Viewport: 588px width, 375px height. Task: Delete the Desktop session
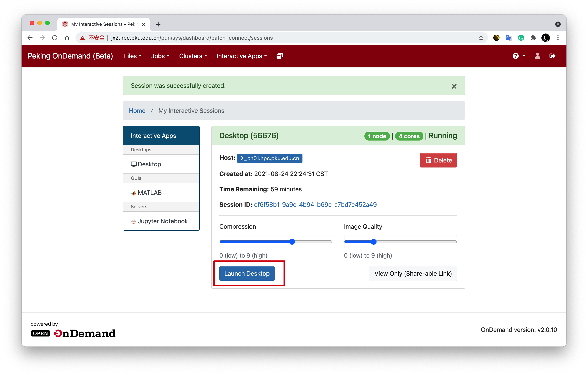coord(438,160)
